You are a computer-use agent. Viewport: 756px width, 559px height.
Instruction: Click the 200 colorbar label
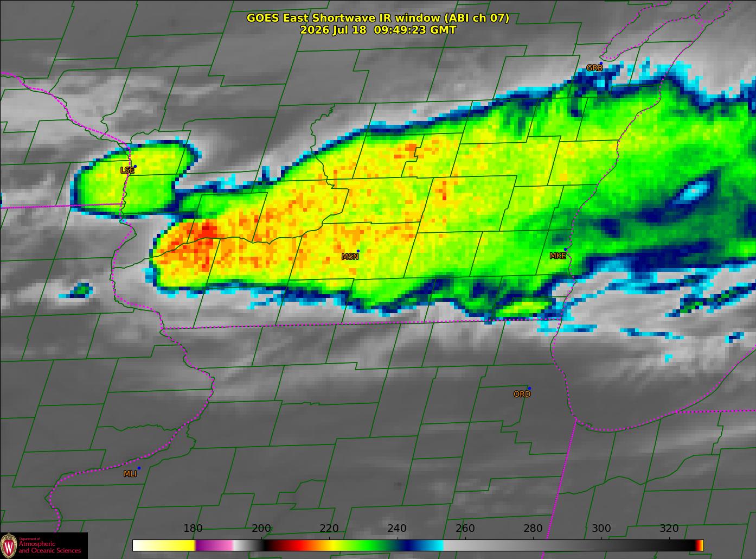pos(261,529)
